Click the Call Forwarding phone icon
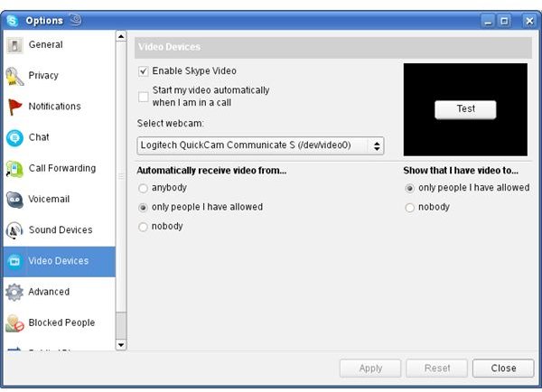Viewport: 542px width, 392px height. [x=14, y=169]
